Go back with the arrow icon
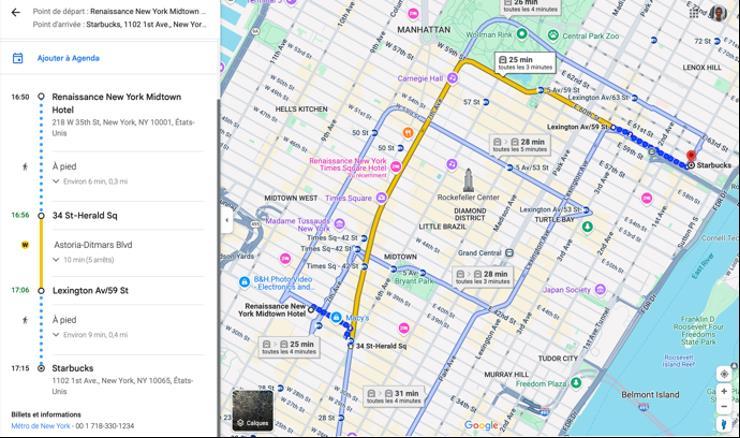This screenshot has width=740, height=438. click(16, 12)
